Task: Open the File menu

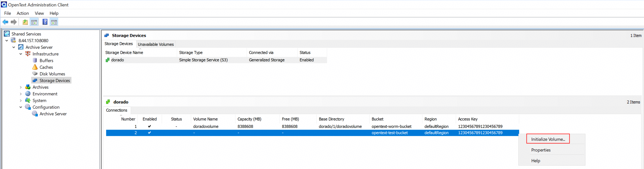Action: pyautogui.click(x=7, y=13)
